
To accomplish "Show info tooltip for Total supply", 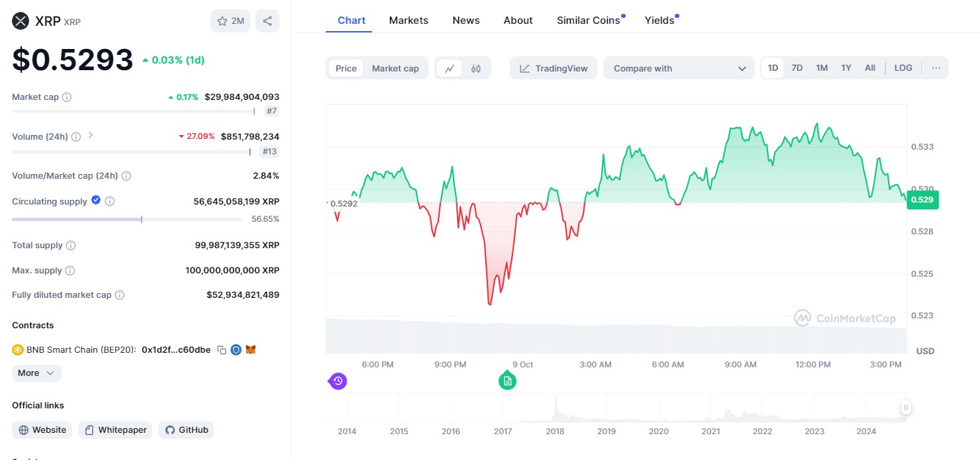I will 71,246.
